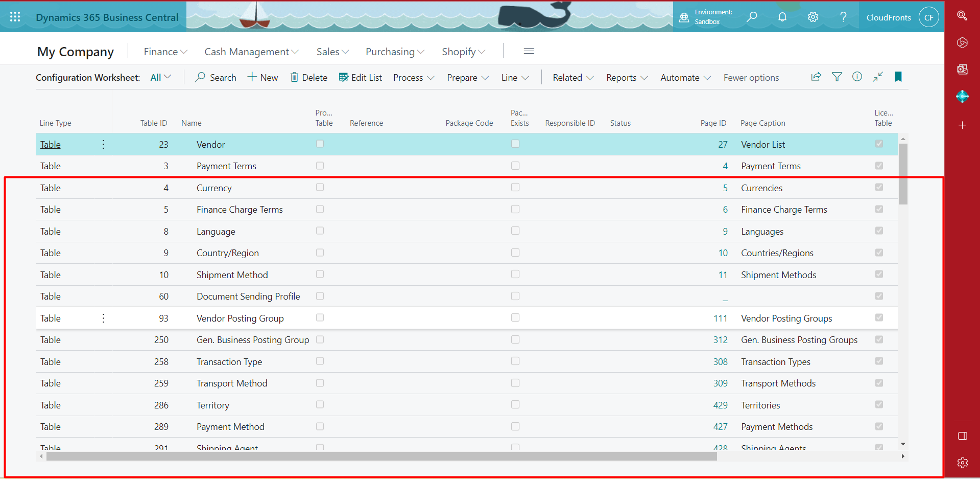Open the Related menu
The width and height of the screenshot is (980, 479).
572,78
